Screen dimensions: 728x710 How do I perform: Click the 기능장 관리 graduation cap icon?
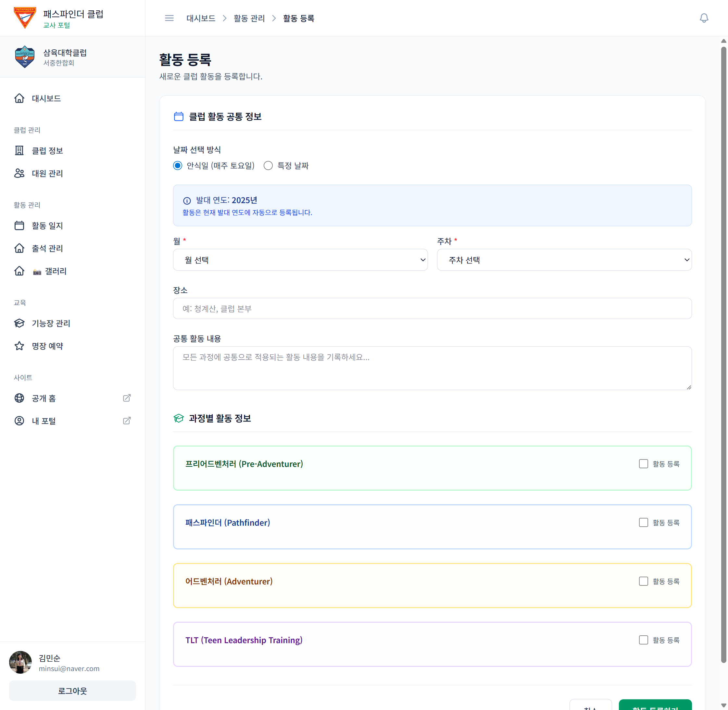[19, 323]
